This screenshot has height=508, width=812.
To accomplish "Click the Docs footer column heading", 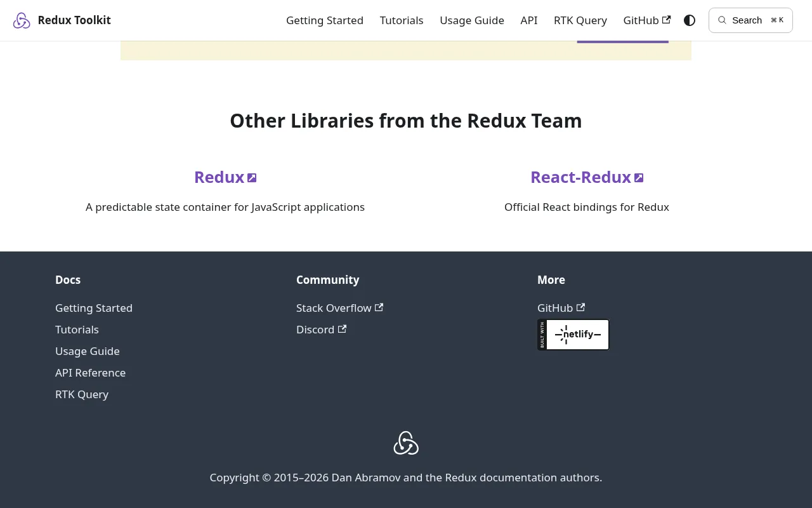I will [68, 280].
